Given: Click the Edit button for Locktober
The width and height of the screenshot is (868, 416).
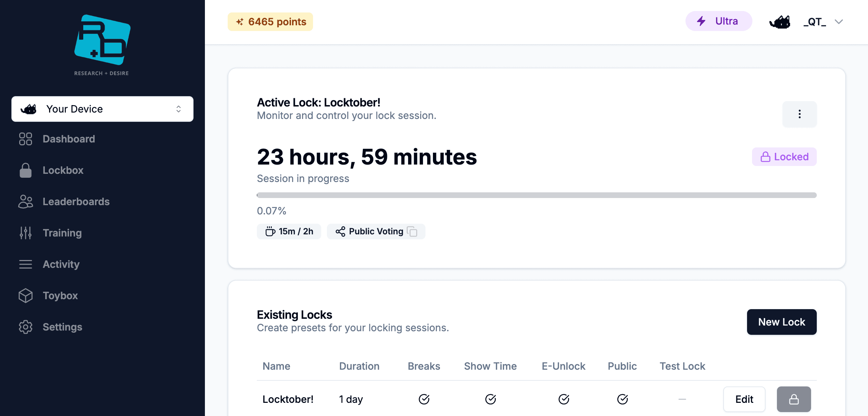Looking at the screenshot, I should coord(745,399).
